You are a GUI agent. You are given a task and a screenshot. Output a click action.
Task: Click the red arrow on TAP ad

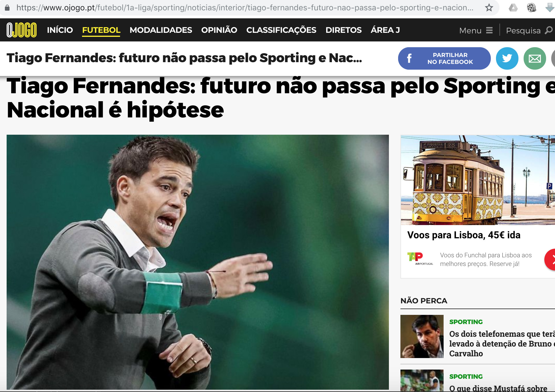tap(550, 260)
